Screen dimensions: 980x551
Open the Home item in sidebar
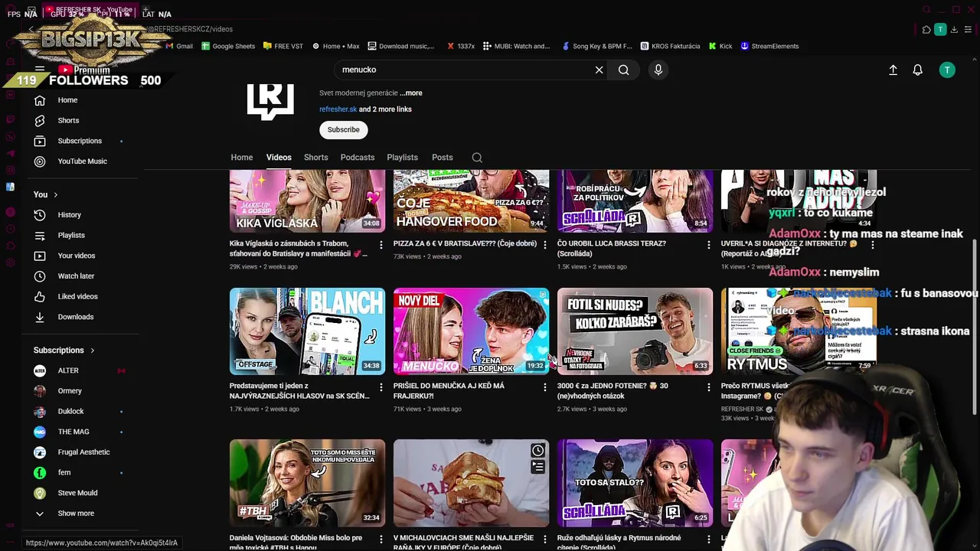(x=67, y=100)
